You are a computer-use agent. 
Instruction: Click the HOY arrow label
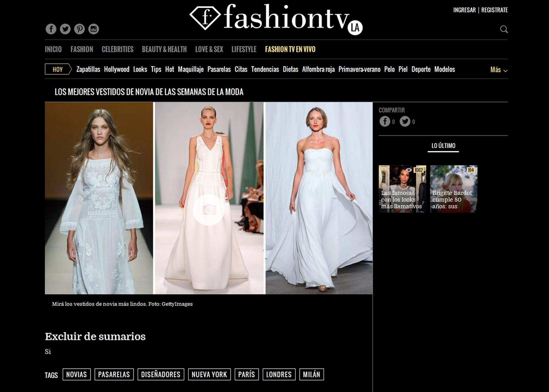point(58,69)
